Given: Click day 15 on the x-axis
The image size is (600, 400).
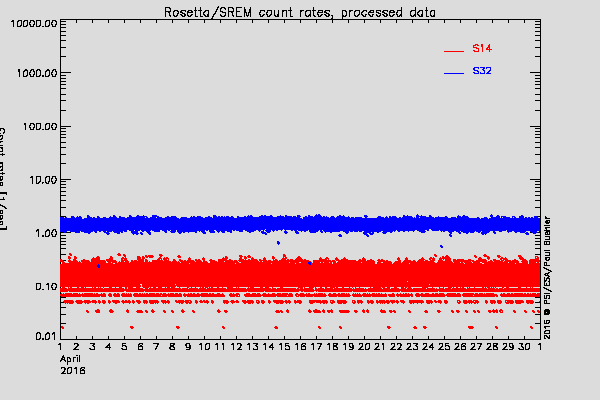Looking at the screenshot, I should 284,347.
